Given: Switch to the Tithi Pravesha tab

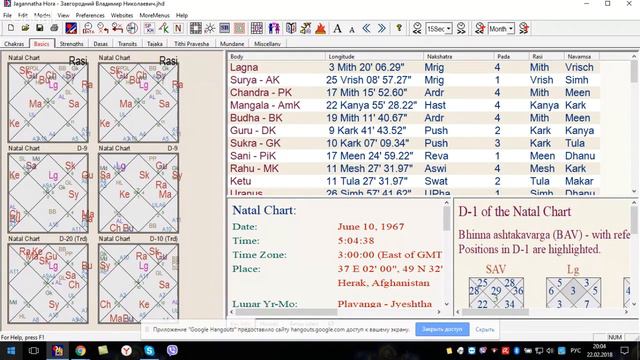Looking at the screenshot, I should (191, 44).
